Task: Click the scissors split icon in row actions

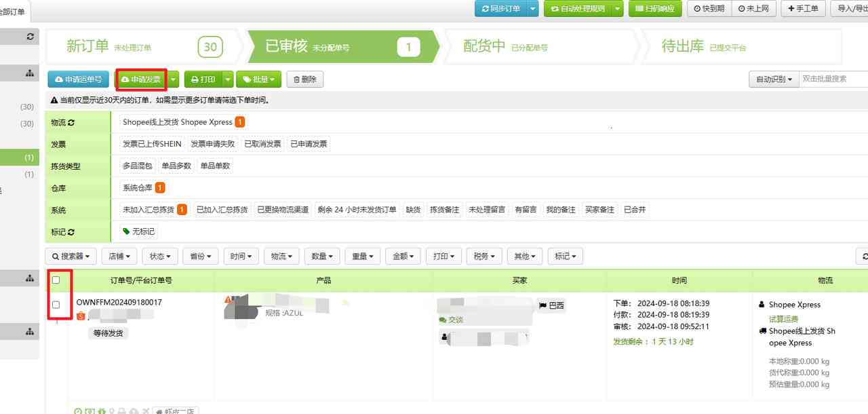Action: click(144, 411)
